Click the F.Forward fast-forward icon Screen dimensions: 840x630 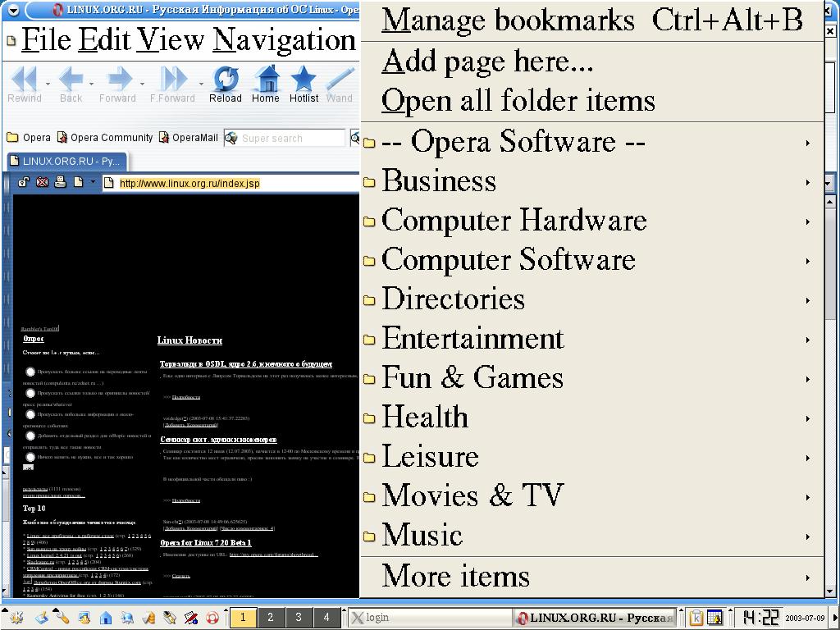tap(174, 79)
